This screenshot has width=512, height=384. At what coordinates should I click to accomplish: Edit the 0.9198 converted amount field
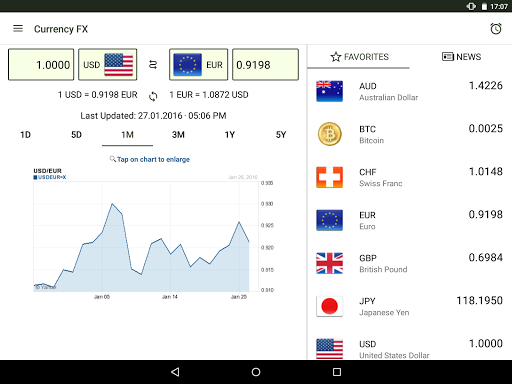tap(265, 64)
